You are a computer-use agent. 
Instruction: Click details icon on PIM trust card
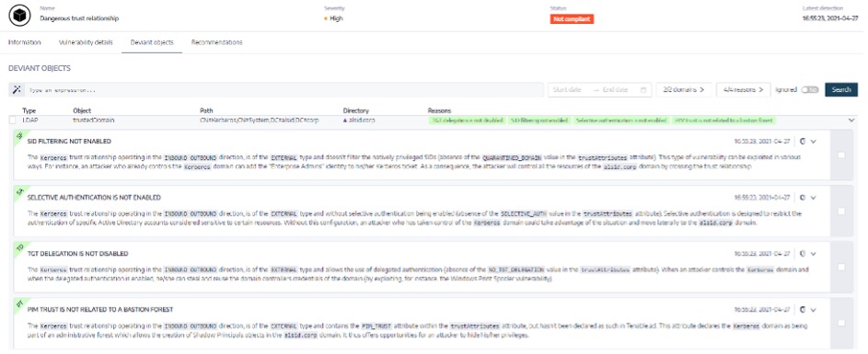point(802,310)
